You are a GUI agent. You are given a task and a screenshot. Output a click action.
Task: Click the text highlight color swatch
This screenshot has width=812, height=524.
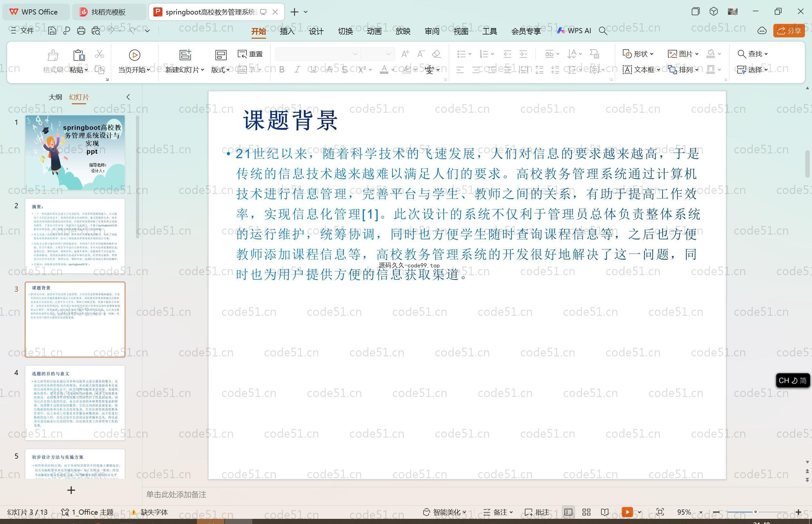[407, 70]
